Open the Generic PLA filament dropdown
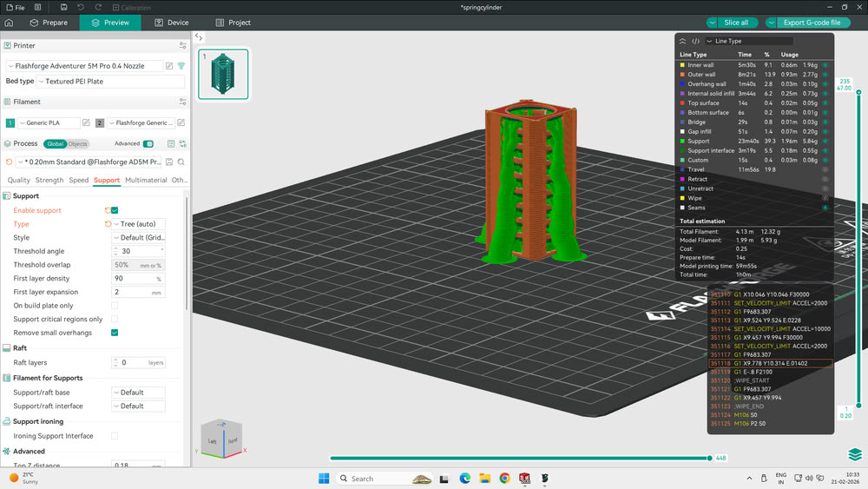The height and width of the screenshot is (489, 868). pos(48,123)
